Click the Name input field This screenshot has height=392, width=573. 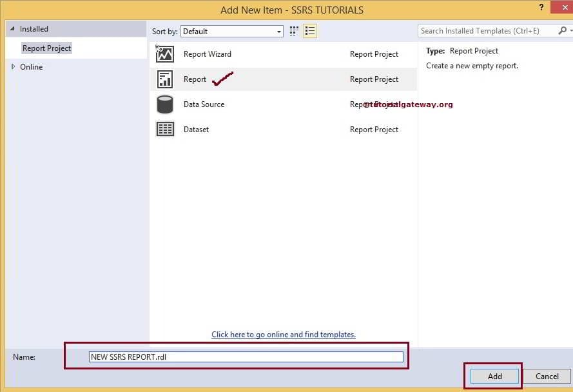point(245,357)
